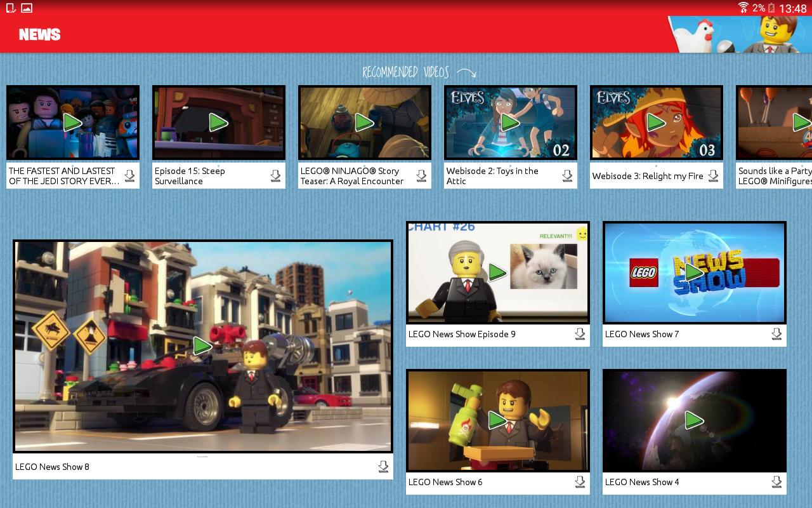The width and height of the screenshot is (812, 508).
Task: Tap the clock showing 13:48
Action: (793, 8)
